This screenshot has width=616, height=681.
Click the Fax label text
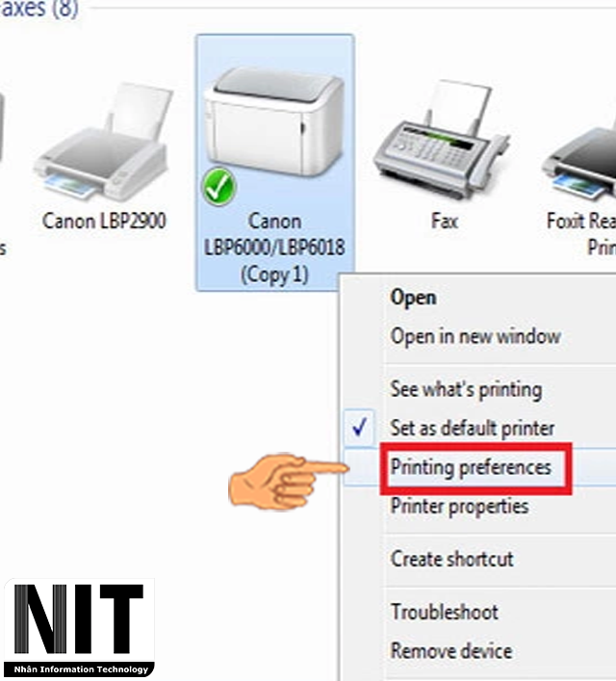point(445,222)
